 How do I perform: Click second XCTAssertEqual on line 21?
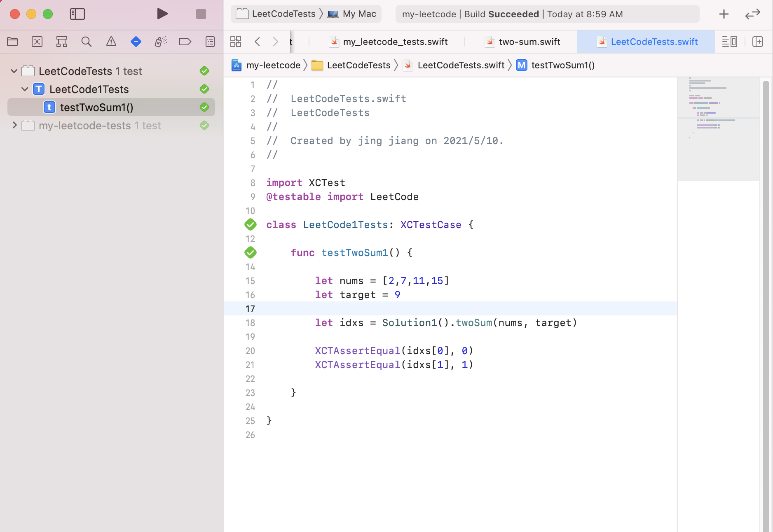(x=358, y=365)
